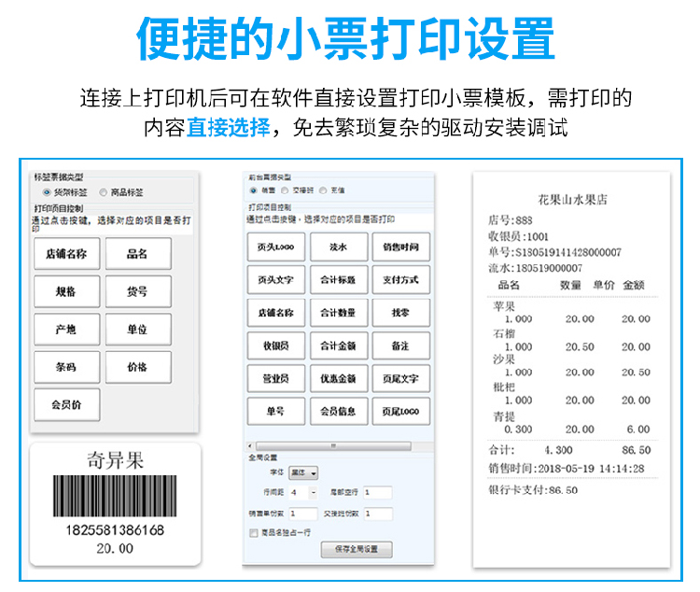Toggle the 会员价 label print item
The height and width of the screenshot is (592, 700).
pos(66,405)
